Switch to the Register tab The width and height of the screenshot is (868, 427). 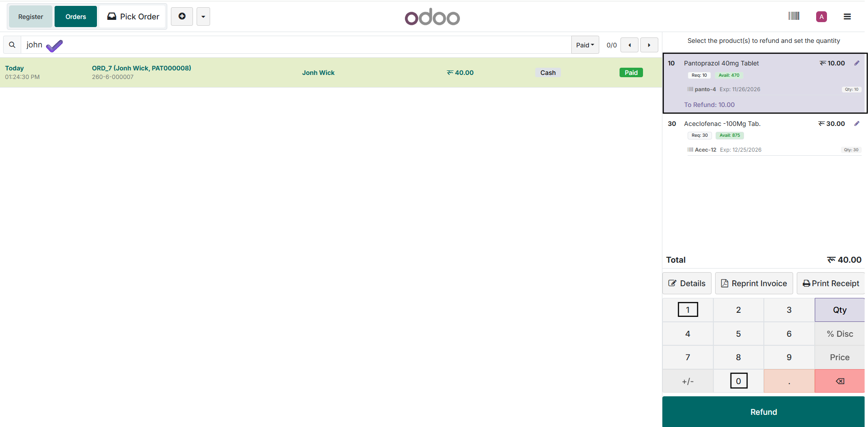(31, 17)
